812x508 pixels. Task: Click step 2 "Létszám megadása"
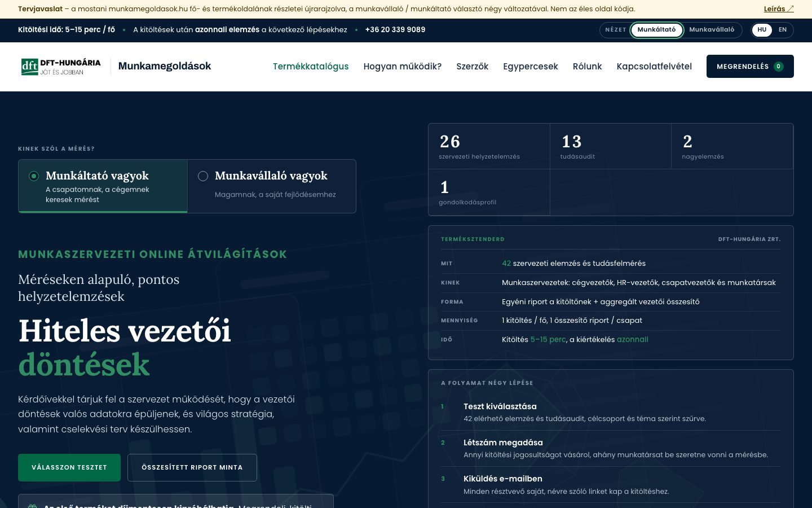click(611, 449)
